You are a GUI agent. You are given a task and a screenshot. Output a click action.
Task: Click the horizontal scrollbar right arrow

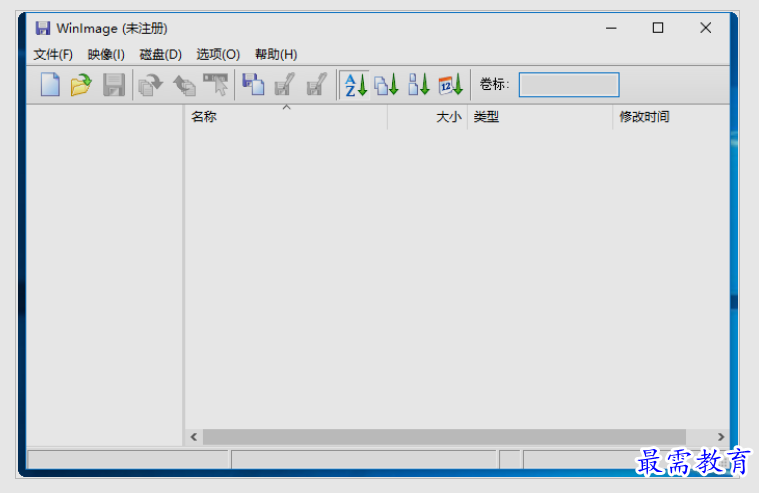point(721,437)
